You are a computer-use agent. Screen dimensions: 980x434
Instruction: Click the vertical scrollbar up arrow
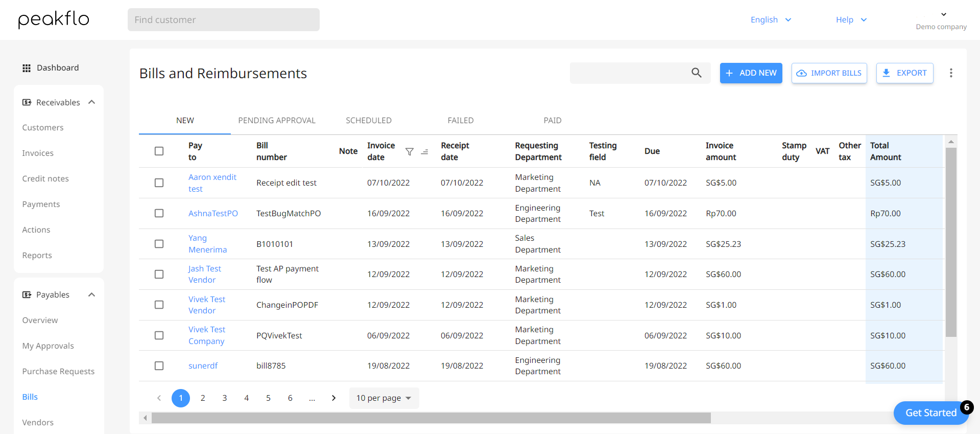[x=951, y=142]
